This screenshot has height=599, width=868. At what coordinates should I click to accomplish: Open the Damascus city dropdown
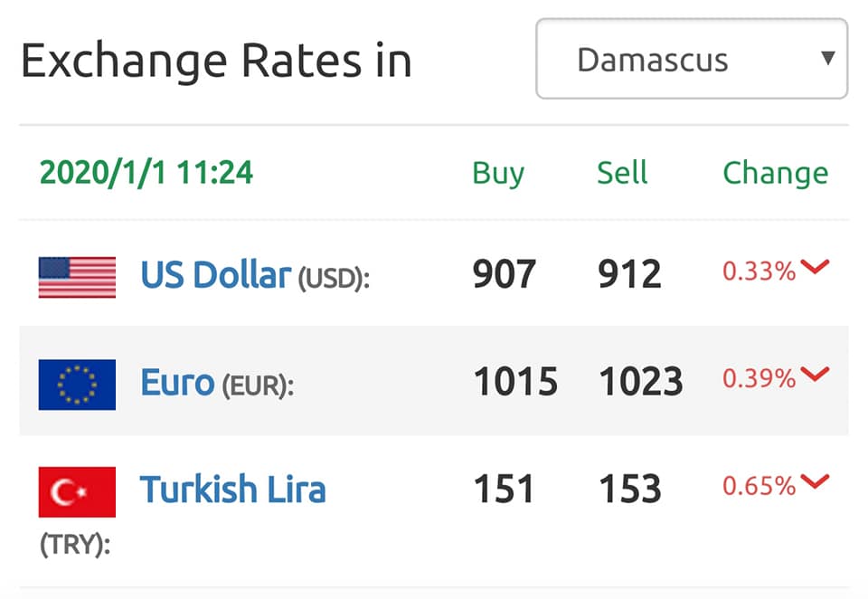coord(692,59)
